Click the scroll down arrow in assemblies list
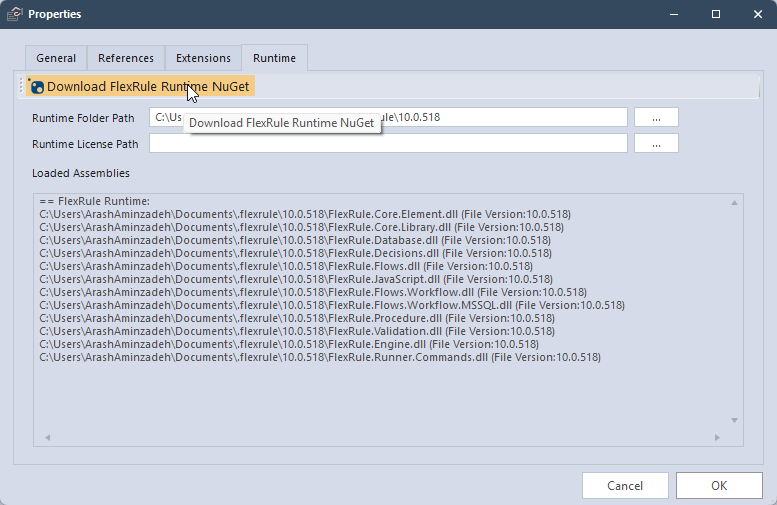 [734, 420]
